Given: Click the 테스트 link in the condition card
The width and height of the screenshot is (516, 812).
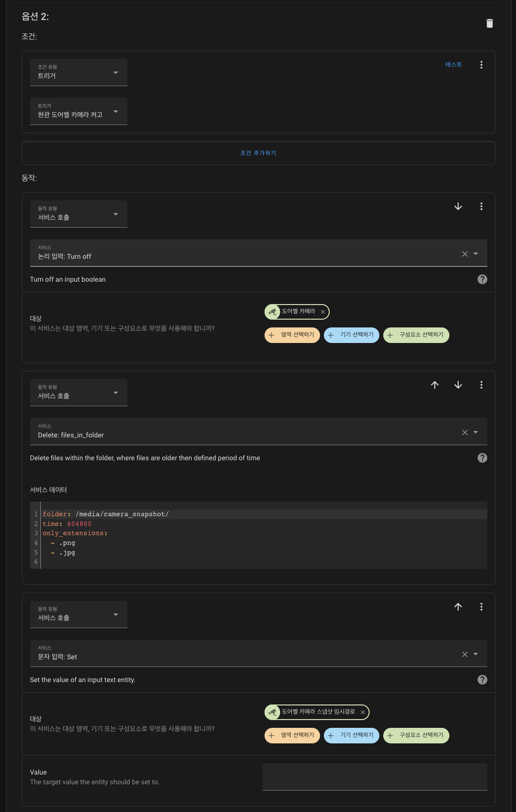Looking at the screenshot, I should pos(453,65).
